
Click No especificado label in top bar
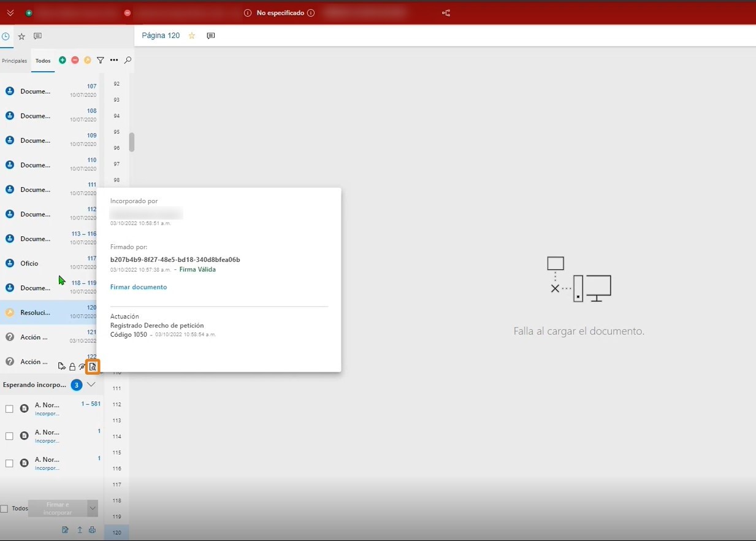pyautogui.click(x=280, y=13)
